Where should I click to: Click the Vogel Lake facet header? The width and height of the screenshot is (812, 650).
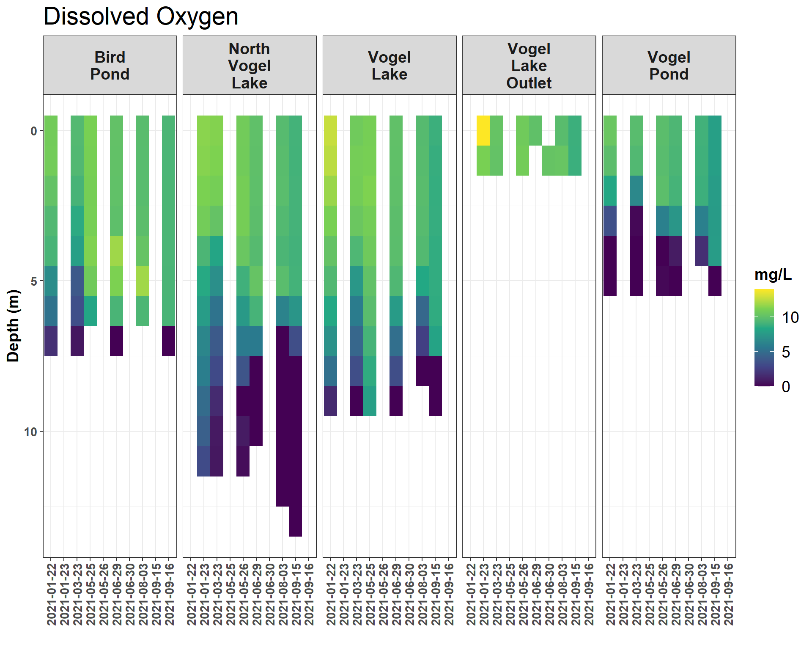tap(389, 66)
